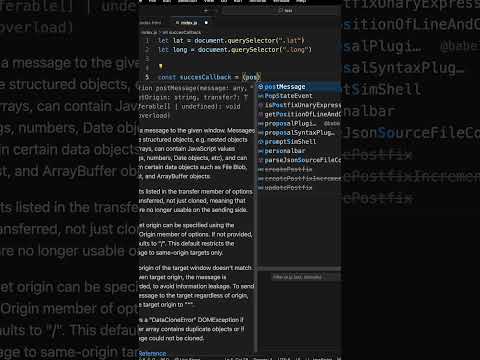Screen dimensions: 480x360
Task: Click line number 5 in the gutter
Action: tap(147, 77)
